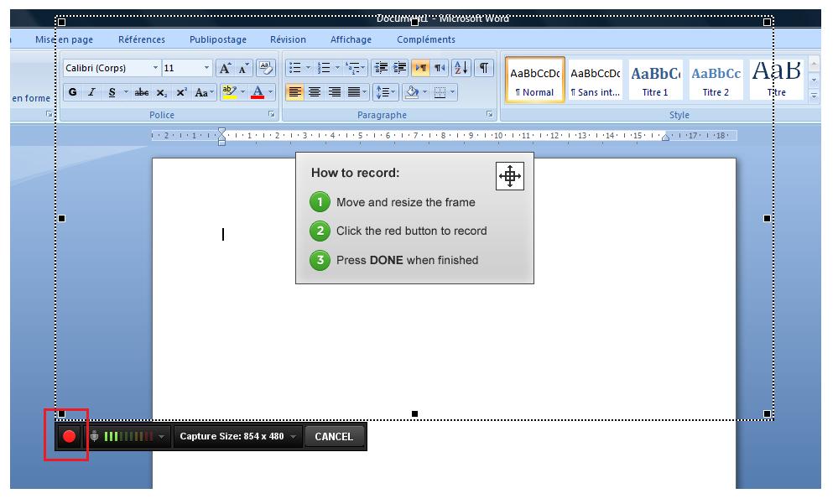Open the font name dropdown arrow
The width and height of the screenshot is (838, 504).
[x=155, y=68]
